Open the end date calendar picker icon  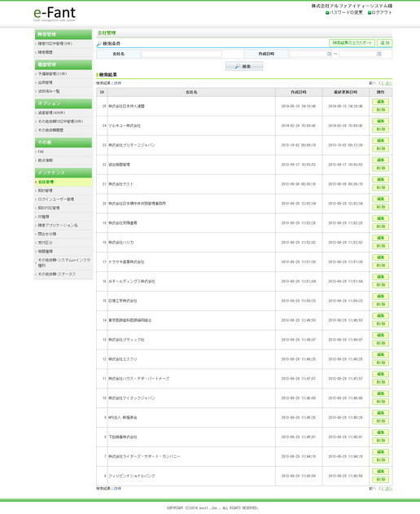[378, 54]
